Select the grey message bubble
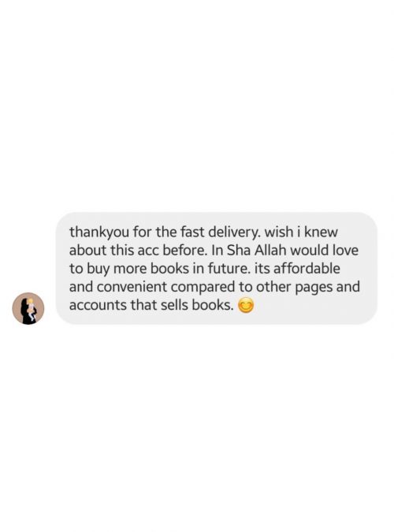This screenshot has height=532, width=394. [217, 268]
